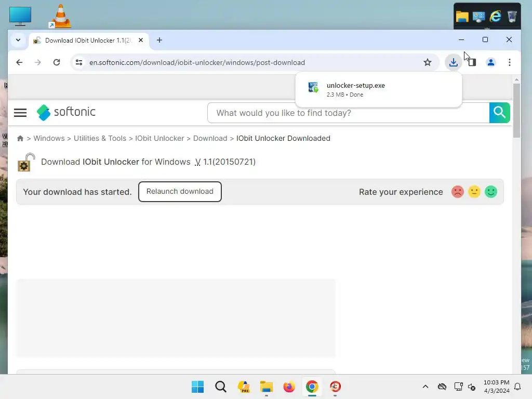The height and width of the screenshot is (399, 532).
Task: Close the Download IObit Unlocker tab
Action: tap(141, 40)
